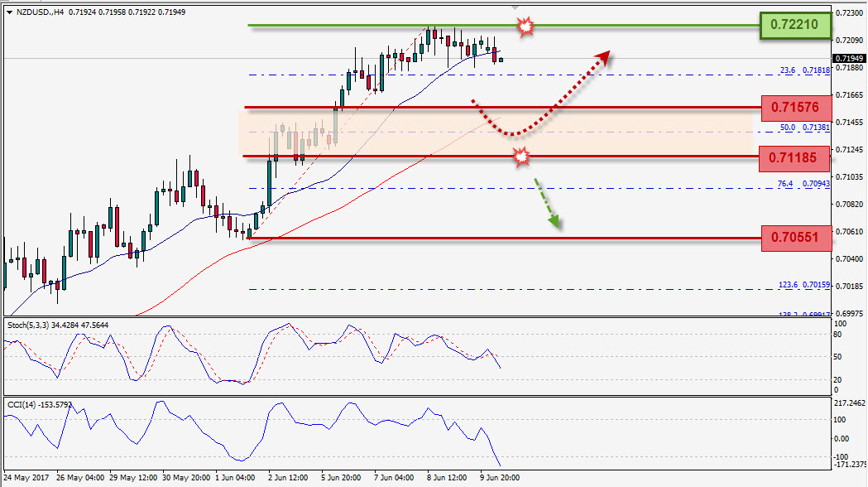The height and width of the screenshot is (487, 868).
Task: Click the 0.70185 price axis value
Action: [849, 286]
